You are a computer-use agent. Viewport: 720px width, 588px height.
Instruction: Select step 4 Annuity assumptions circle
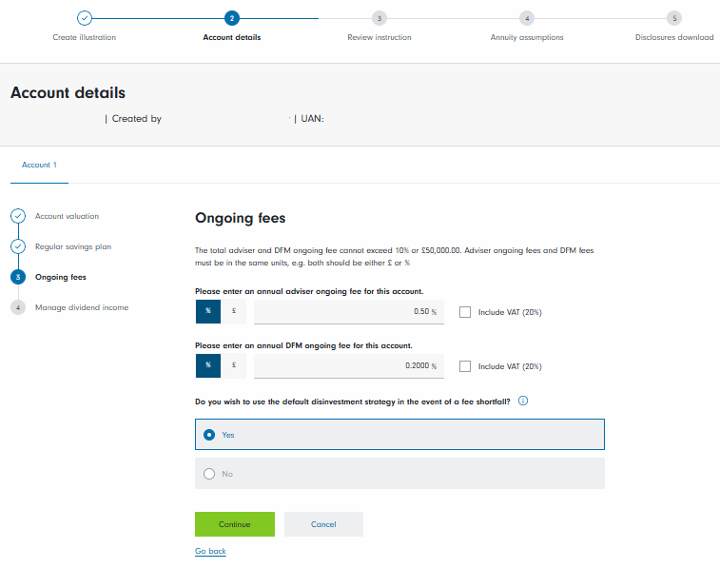527,18
